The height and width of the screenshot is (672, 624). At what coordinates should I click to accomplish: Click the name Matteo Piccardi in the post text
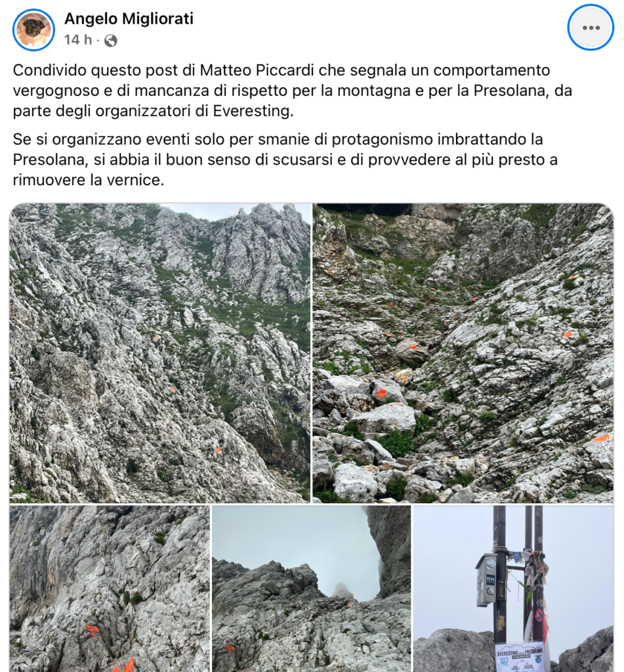(x=257, y=70)
